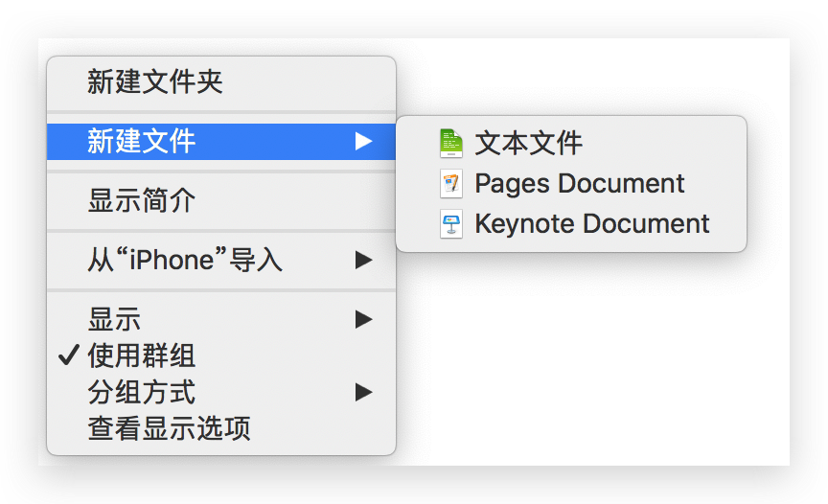The image size is (828, 504).
Task: Expand the arrow beside 从"iPhone"导入
Action: coord(363,260)
